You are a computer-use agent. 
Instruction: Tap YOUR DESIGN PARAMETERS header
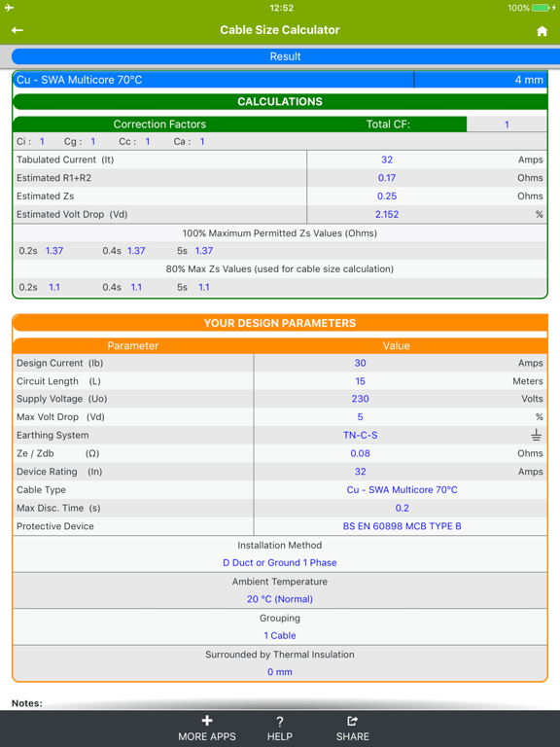coord(280,323)
